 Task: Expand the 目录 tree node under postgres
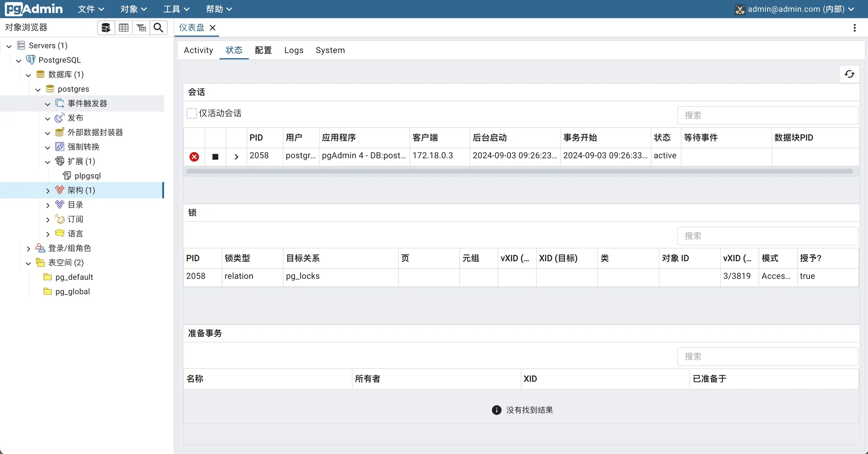click(x=48, y=204)
